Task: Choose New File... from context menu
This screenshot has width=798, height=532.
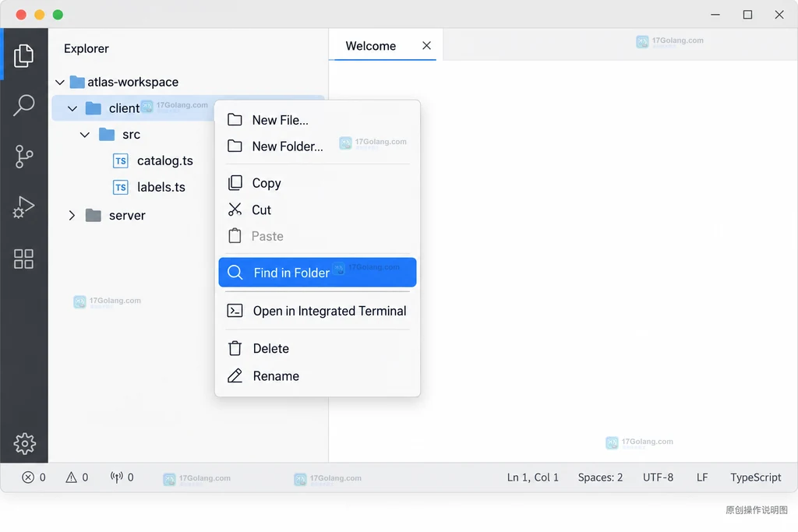Action: click(318, 120)
